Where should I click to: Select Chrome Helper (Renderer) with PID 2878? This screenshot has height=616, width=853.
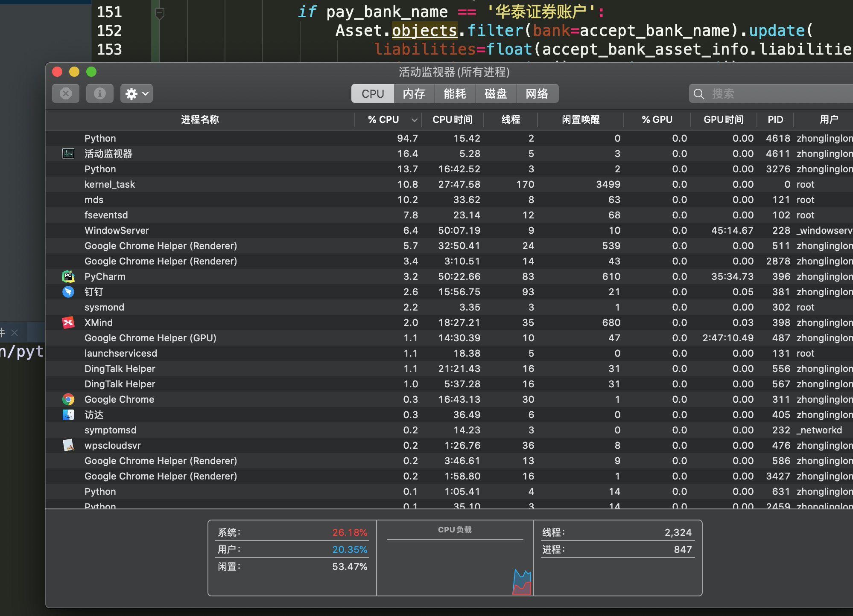click(x=449, y=261)
